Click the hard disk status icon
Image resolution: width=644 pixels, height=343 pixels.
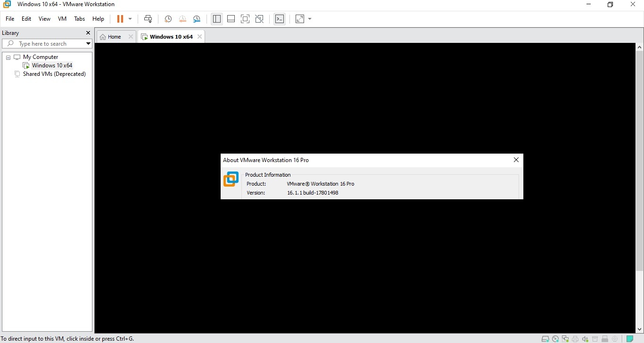545,339
